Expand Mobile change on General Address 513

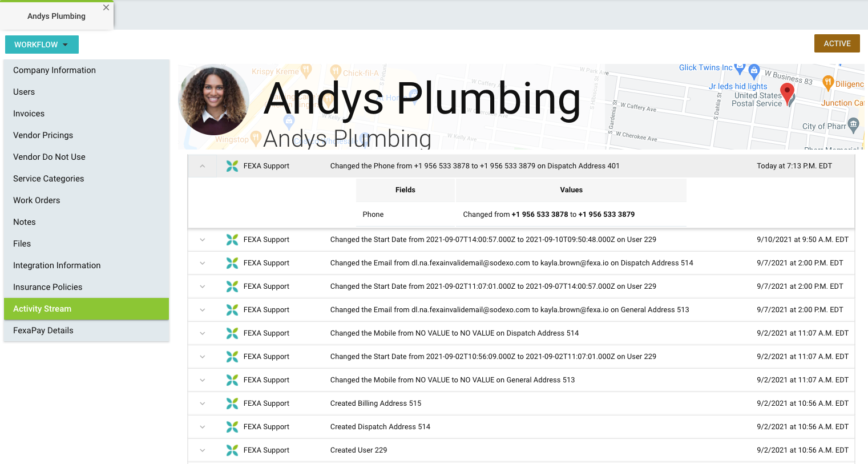coord(203,380)
